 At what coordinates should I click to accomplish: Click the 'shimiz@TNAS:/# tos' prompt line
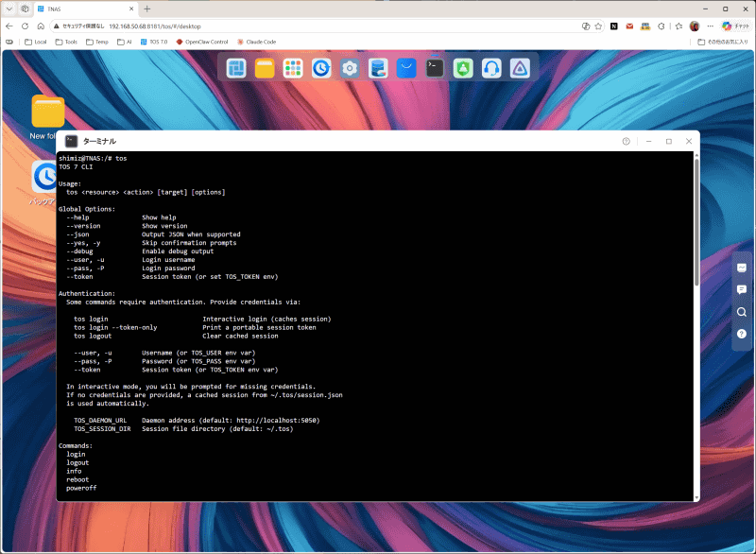pyautogui.click(x=93, y=158)
